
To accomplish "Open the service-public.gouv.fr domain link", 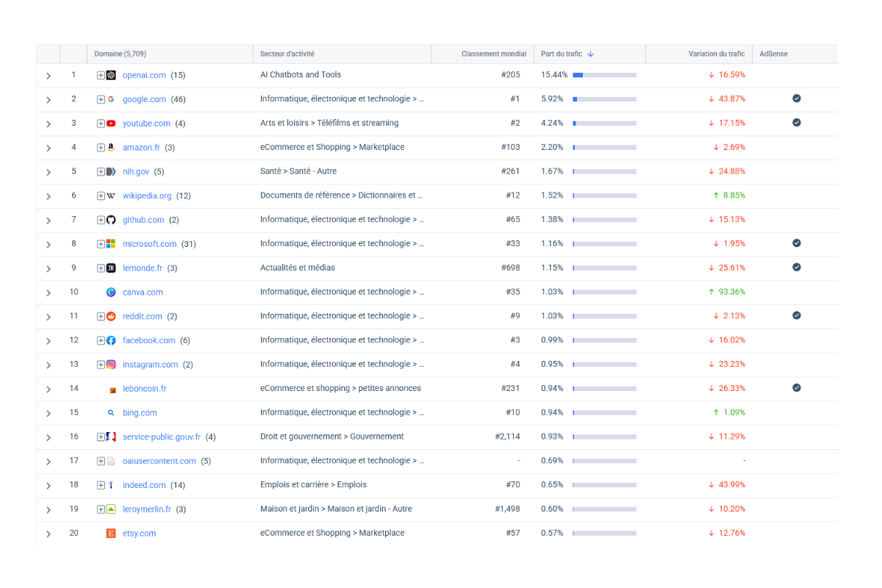I will click(161, 437).
